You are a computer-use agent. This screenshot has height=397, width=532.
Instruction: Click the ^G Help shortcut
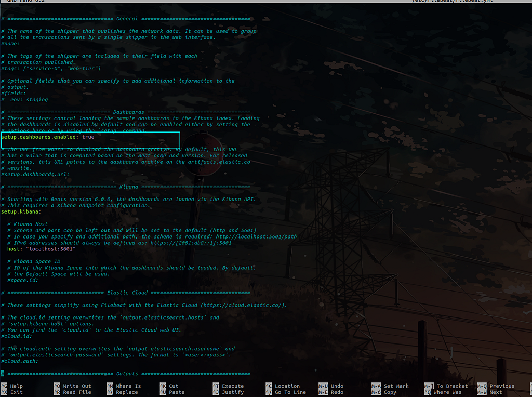click(x=12, y=386)
